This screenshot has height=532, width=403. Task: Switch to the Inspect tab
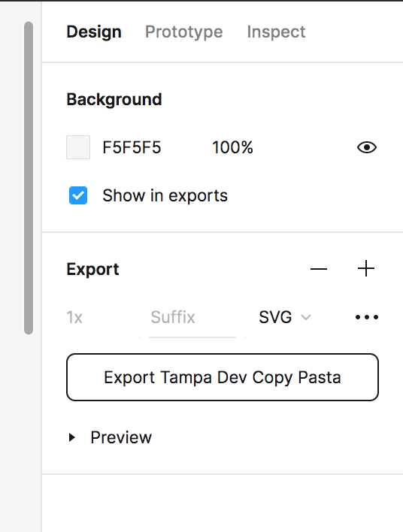(x=276, y=32)
